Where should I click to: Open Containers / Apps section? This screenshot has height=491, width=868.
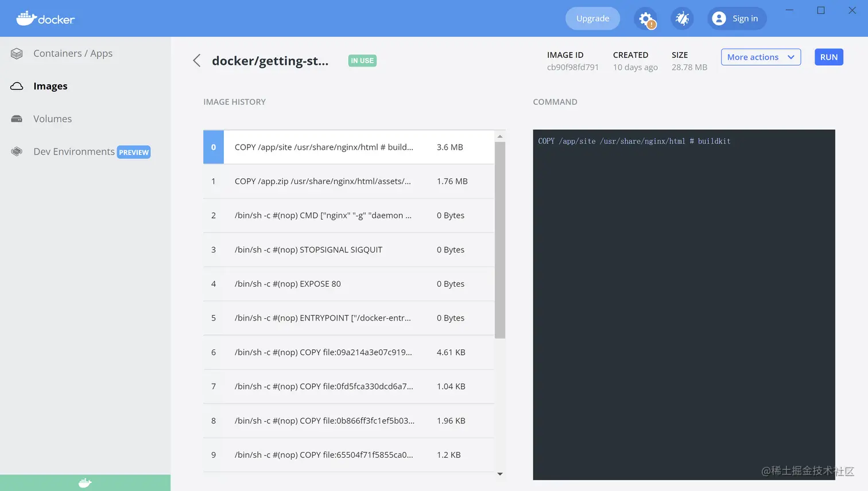click(73, 53)
